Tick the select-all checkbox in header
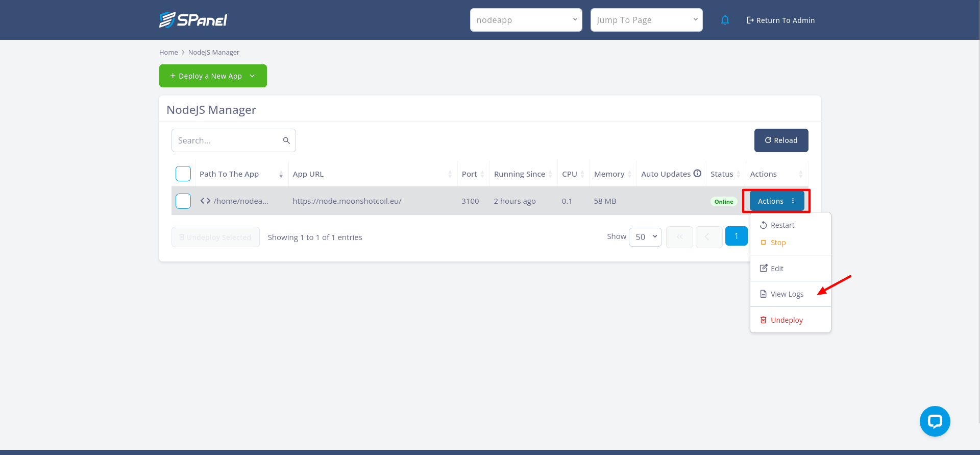980x455 pixels. coord(183,174)
